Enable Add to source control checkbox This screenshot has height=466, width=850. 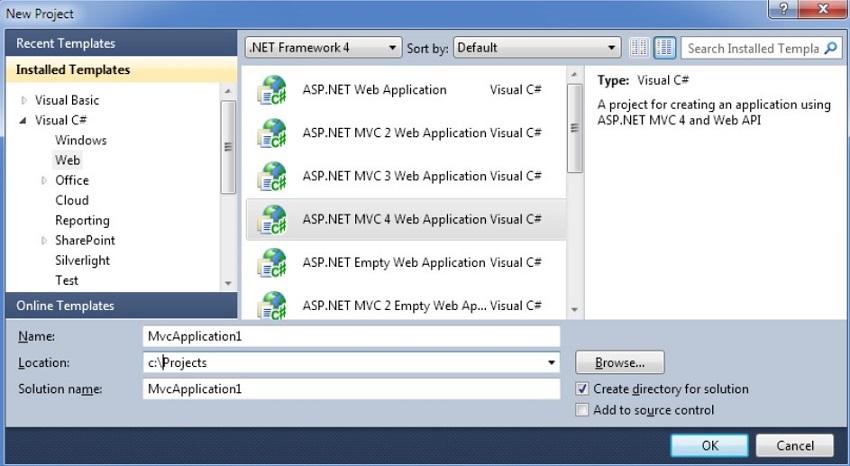click(582, 410)
